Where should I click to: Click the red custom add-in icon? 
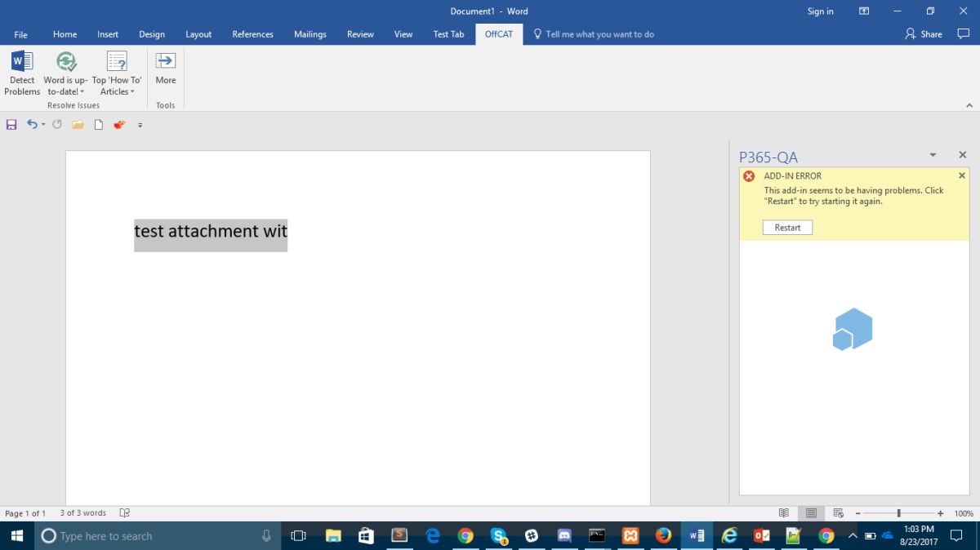(119, 125)
